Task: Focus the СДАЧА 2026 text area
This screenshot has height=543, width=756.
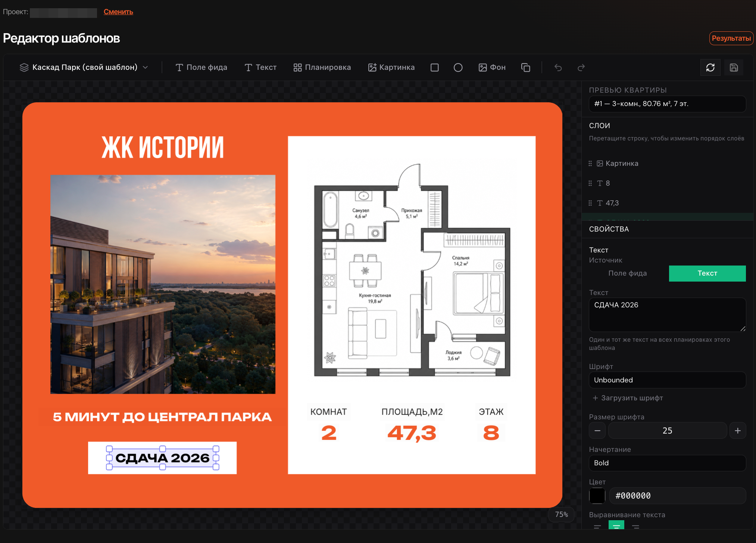Action: coord(668,315)
